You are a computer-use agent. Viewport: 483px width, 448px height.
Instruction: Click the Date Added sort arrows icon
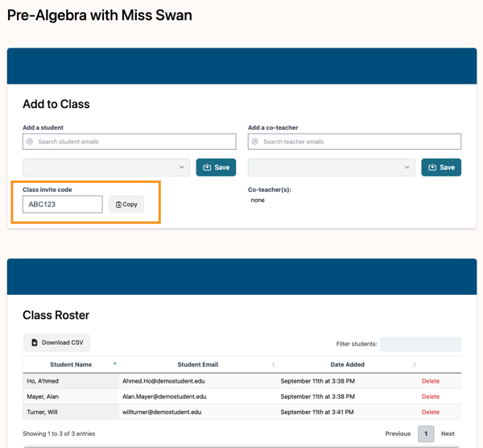(x=415, y=364)
